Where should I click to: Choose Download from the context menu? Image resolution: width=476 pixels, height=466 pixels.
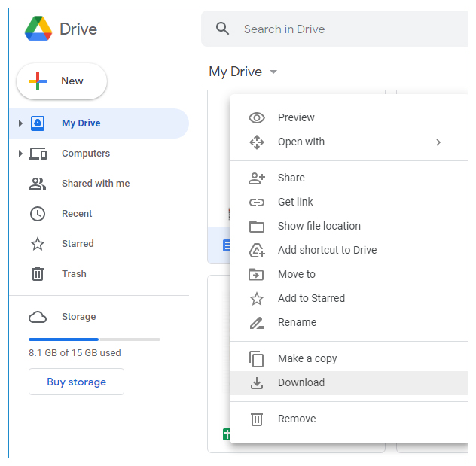click(349, 383)
